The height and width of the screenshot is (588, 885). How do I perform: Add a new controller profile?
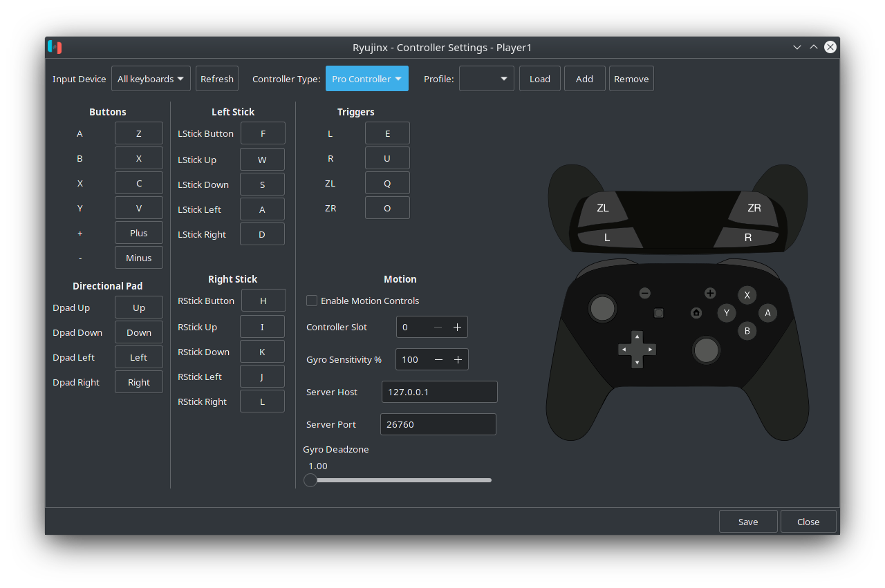tap(584, 78)
